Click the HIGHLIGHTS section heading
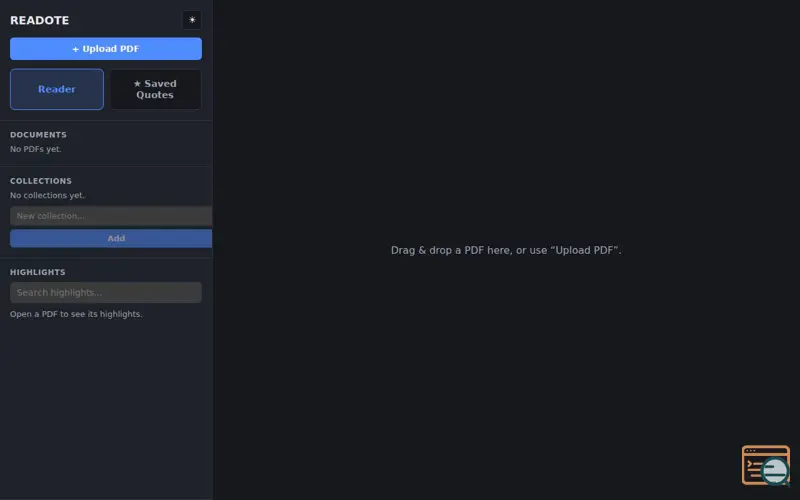The width and height of the screenshot is (800, 500). [38, 272]
